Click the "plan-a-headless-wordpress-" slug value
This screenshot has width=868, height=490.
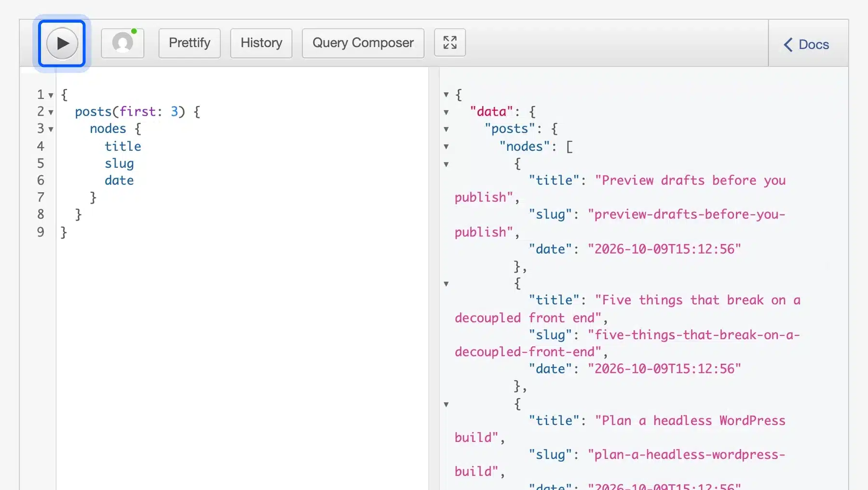(x=687, y=454)
